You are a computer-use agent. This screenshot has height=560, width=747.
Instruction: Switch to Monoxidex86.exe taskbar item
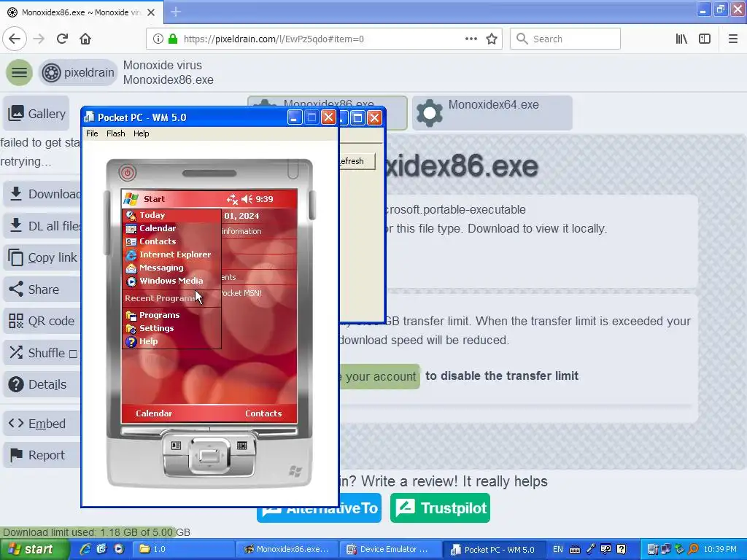[x=287, y=550]
